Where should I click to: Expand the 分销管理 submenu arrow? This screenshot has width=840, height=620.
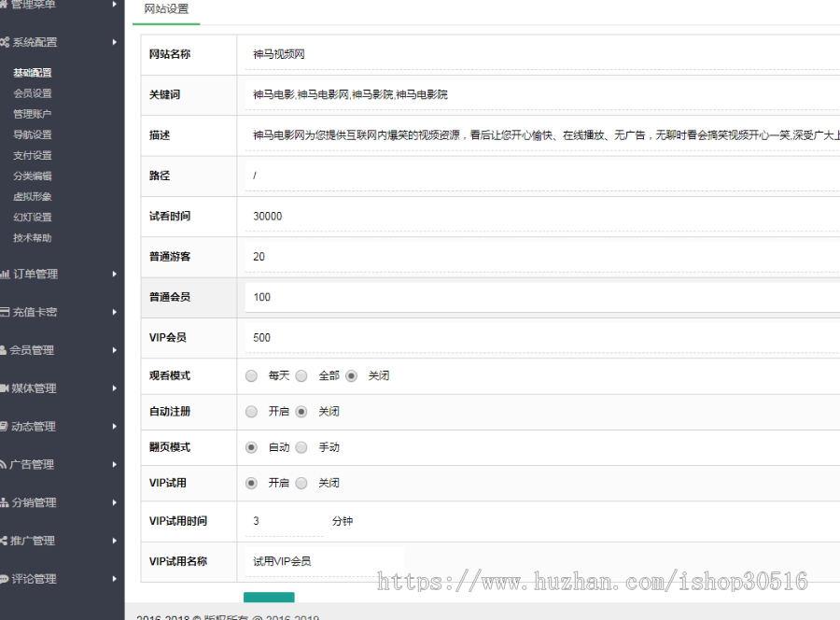click(114, 502)
